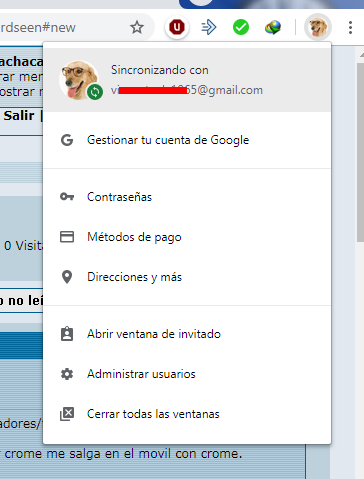This screenshot has width=364, height=479.
Task: Click the large dog avatar in popup
Action: (x=79, y=80)
